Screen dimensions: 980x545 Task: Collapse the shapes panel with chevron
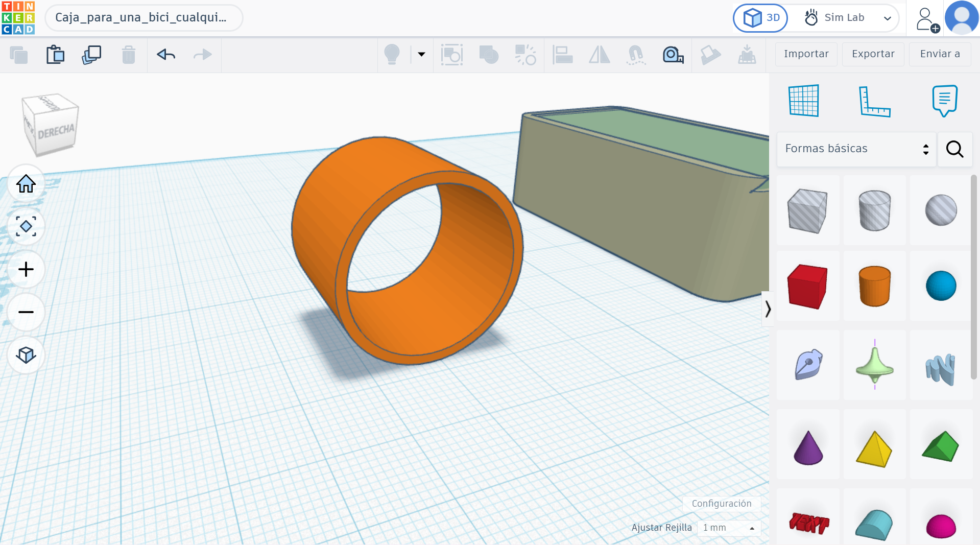tap(768, 309)
